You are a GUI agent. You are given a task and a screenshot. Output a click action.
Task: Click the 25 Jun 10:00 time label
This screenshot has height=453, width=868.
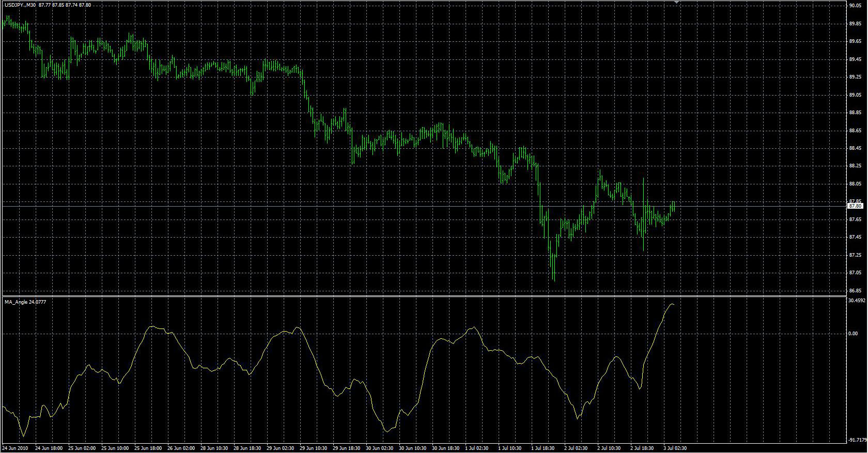pyautogui.click(x=115, y=448)
